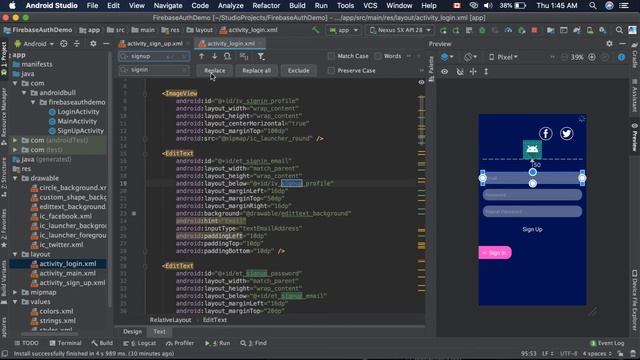Collapse the values folder
The image size is (640, 360).
tap(16, 302)
